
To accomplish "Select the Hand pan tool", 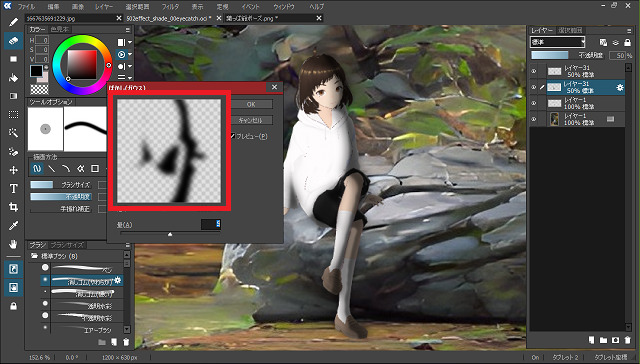I will pos(13,244).
